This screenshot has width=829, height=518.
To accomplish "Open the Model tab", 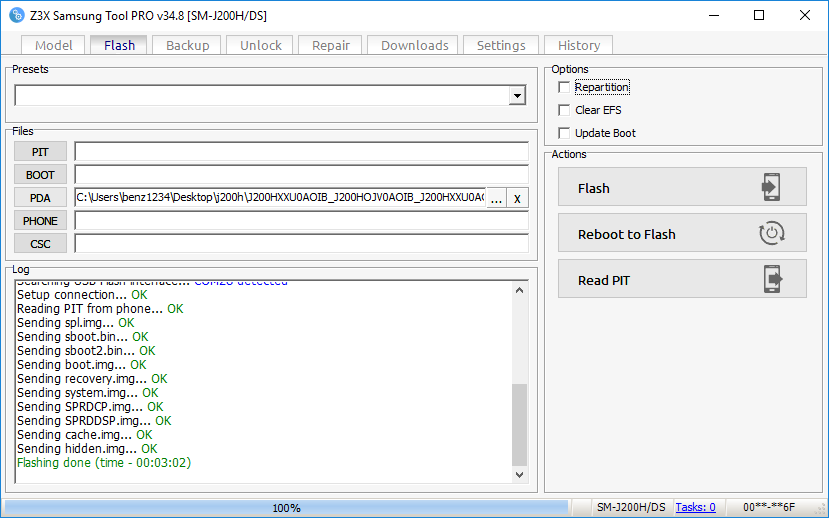I will [x=53, y=45].
